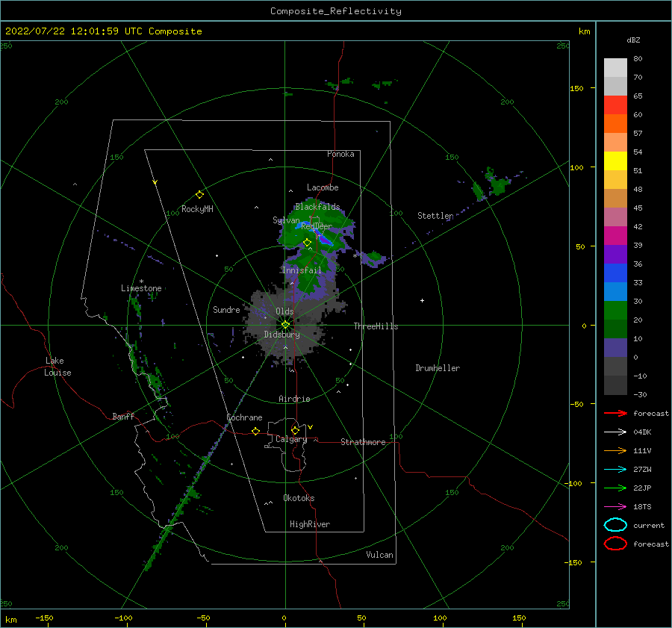The image size is (672, 628).
Task: Click the Lacombe town label
Action: 323,187
